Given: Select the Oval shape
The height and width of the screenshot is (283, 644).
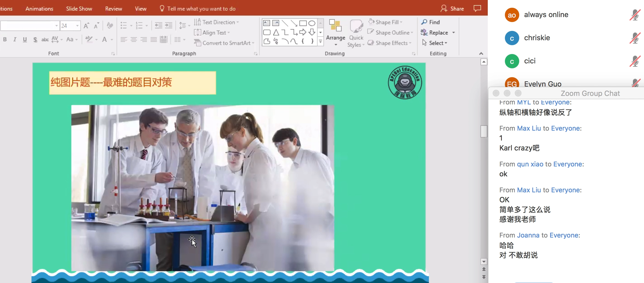Looking at the screenshot, I should 312,23.
